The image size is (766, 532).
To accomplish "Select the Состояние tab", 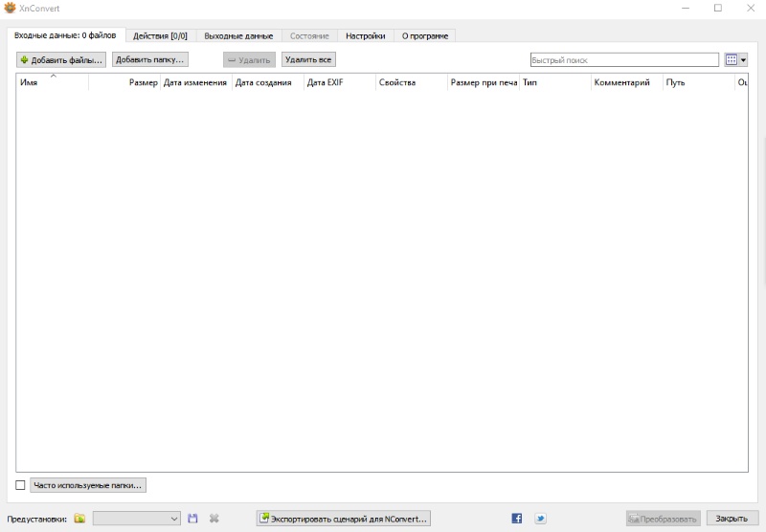I will click(x=309, y=35).
